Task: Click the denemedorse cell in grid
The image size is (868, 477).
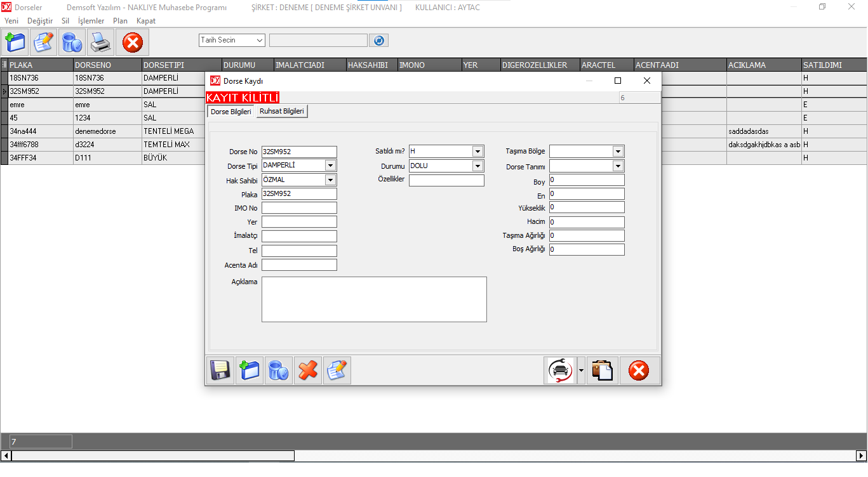Action: (108, 131)
